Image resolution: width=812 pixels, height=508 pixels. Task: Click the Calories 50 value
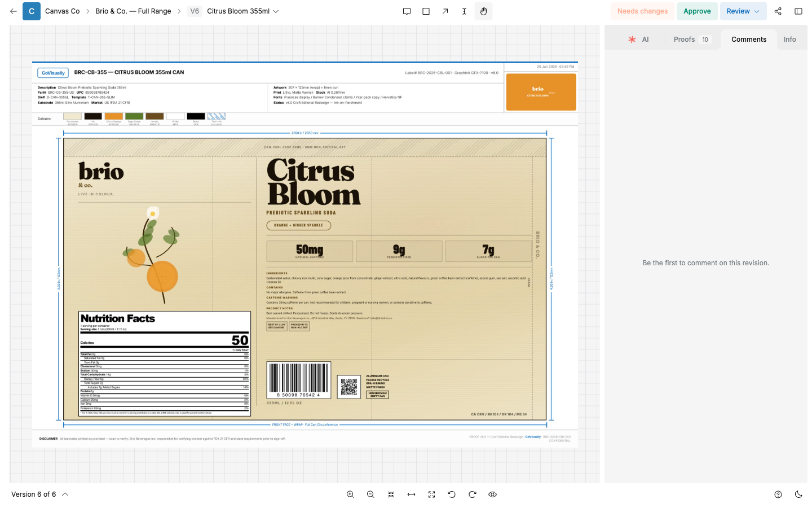pos(240,340)
